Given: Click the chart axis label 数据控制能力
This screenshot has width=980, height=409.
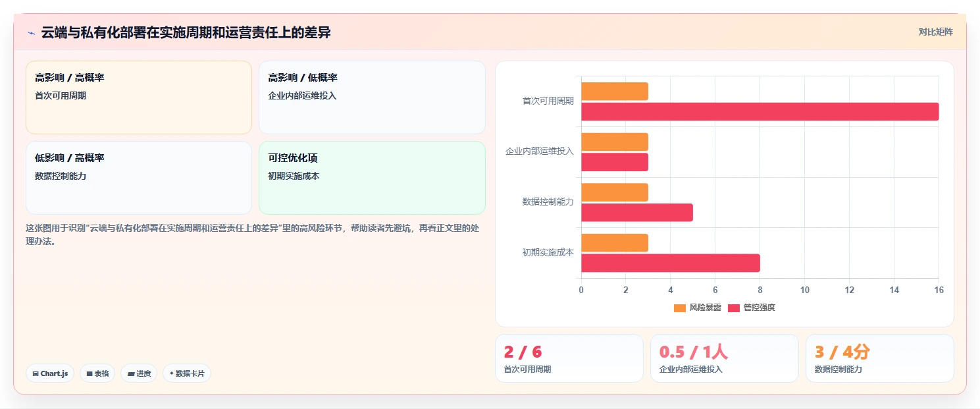Looking at the screenshot, I should tap(548, 202).
